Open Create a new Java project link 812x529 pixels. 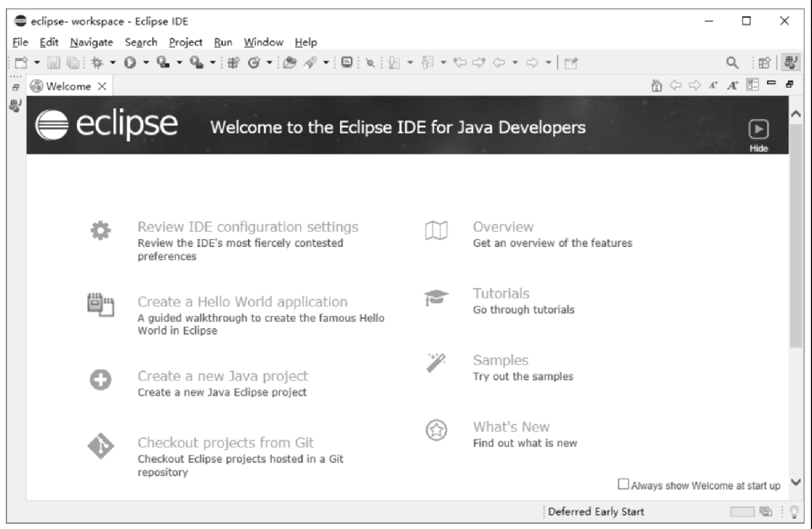tap(223, 376)
